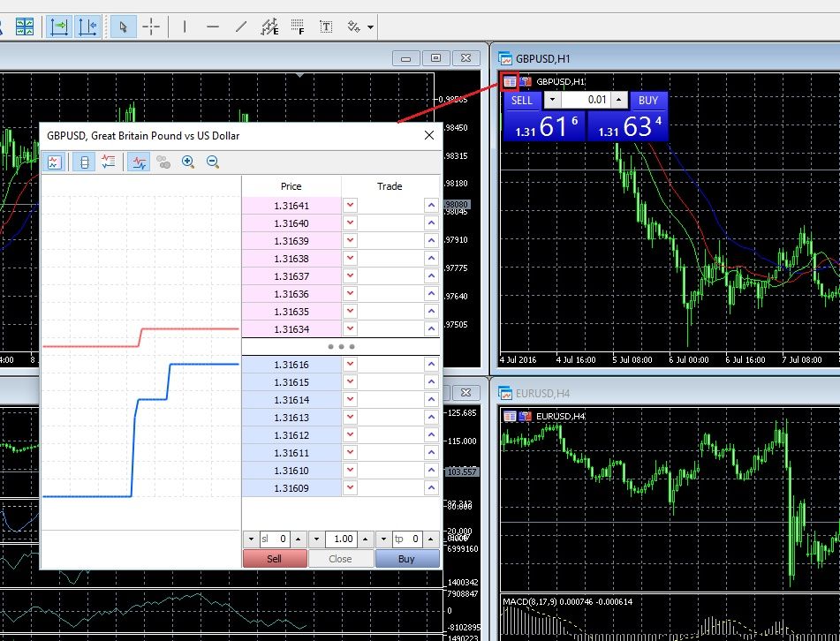Click blue up arrow at price 1.31636
The width and height of the screenshot is (840, 641).
pos(431,293)
